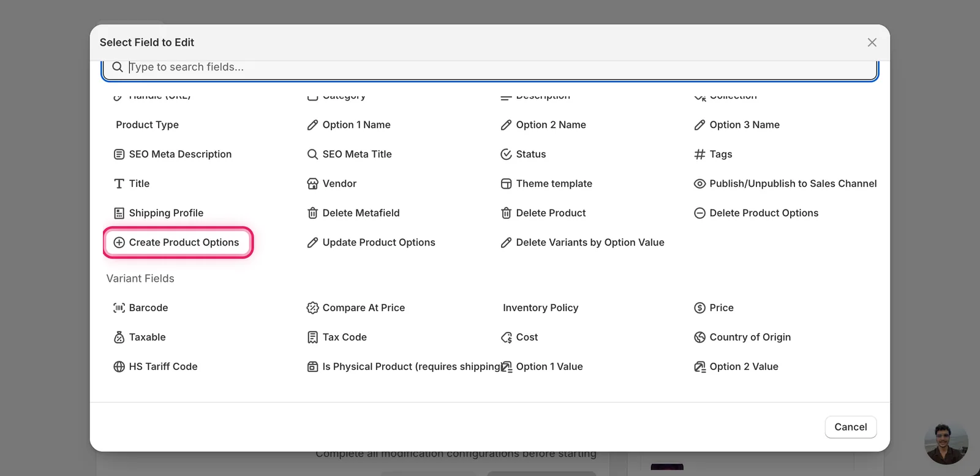Click the eye icon for Publish/Unpublish to Sales Channel
The height and width of the screenshot is (476, 980).
point(699,184)
